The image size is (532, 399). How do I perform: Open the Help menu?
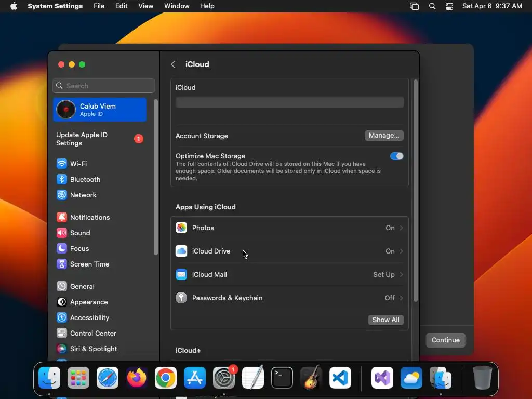pos(207,6)
